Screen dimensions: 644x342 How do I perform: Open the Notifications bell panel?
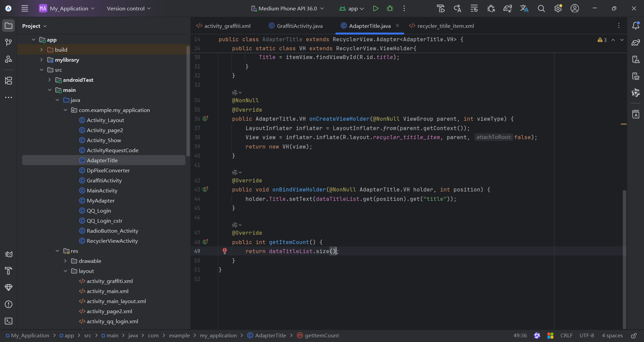(x=636, y=25)
